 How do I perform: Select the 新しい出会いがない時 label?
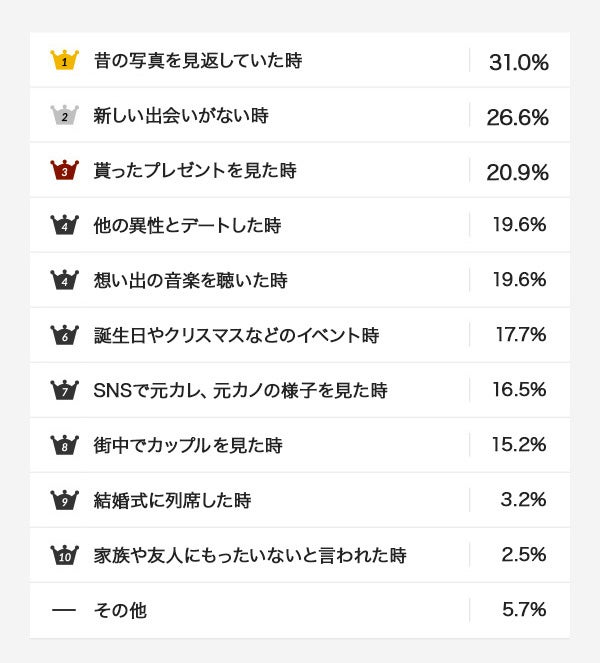tap(181, 116)
